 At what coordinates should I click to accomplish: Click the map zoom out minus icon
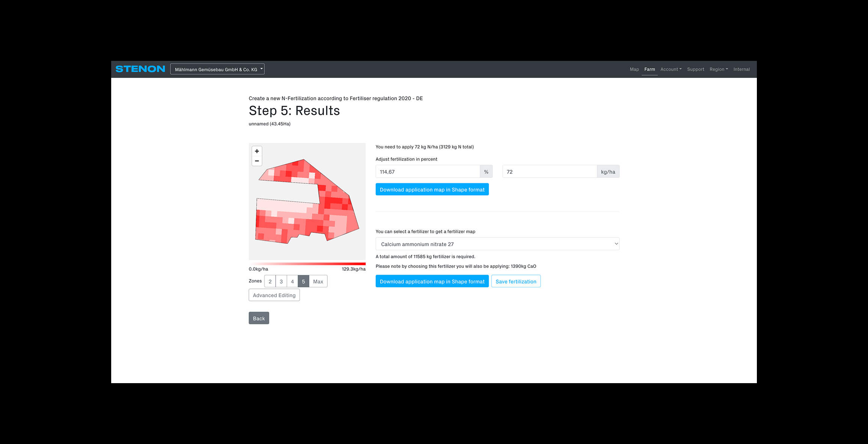tap(257, 161)
